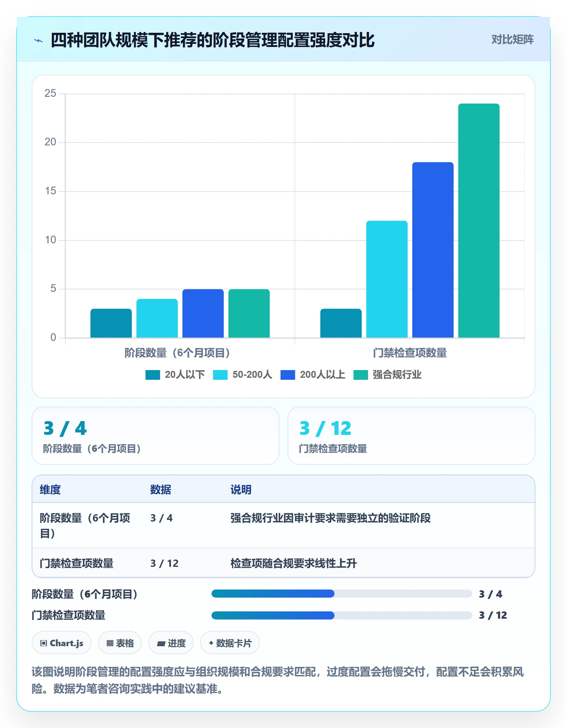This screenshot has width=567, height=728.
Task: Select the 进度 tag chip
Action: tap(171, 643)
